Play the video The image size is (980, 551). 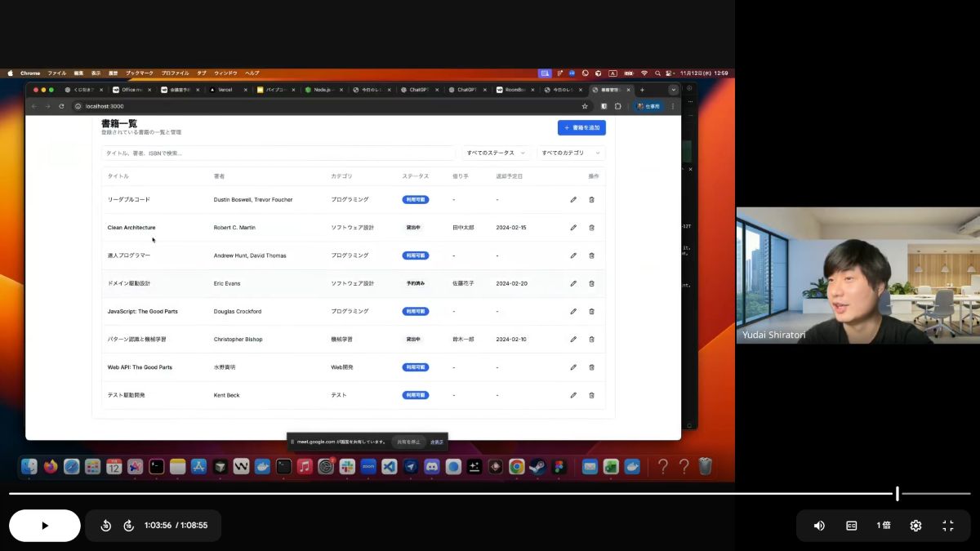45,526
